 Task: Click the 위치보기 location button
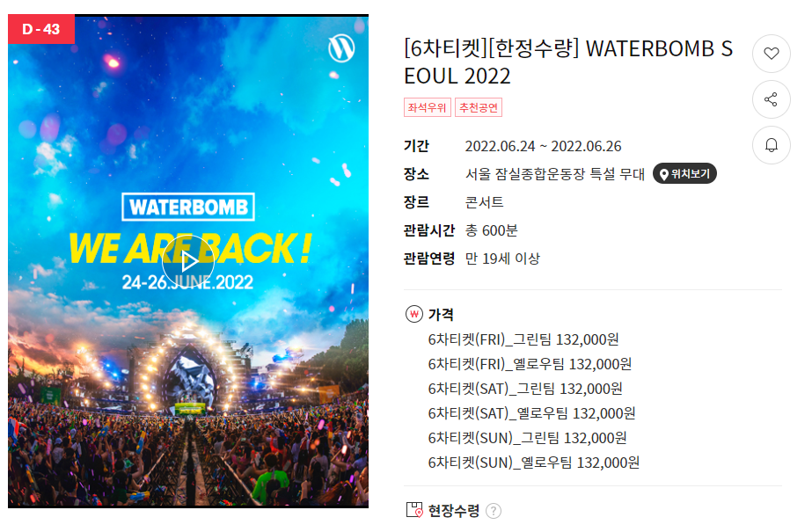pyautogui.click(x=684, y=174)
